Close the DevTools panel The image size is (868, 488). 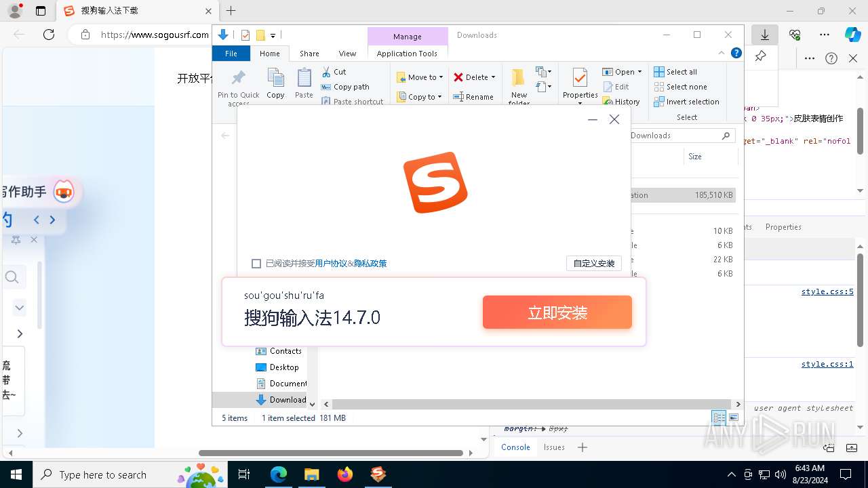pos(853,59)
